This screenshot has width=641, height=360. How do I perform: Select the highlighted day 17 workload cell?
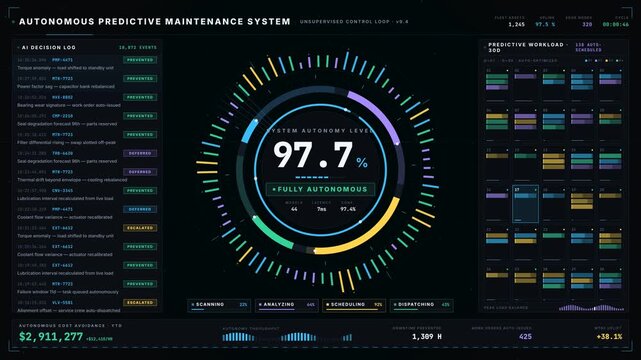pyautogui.click(x=525, y=203)
